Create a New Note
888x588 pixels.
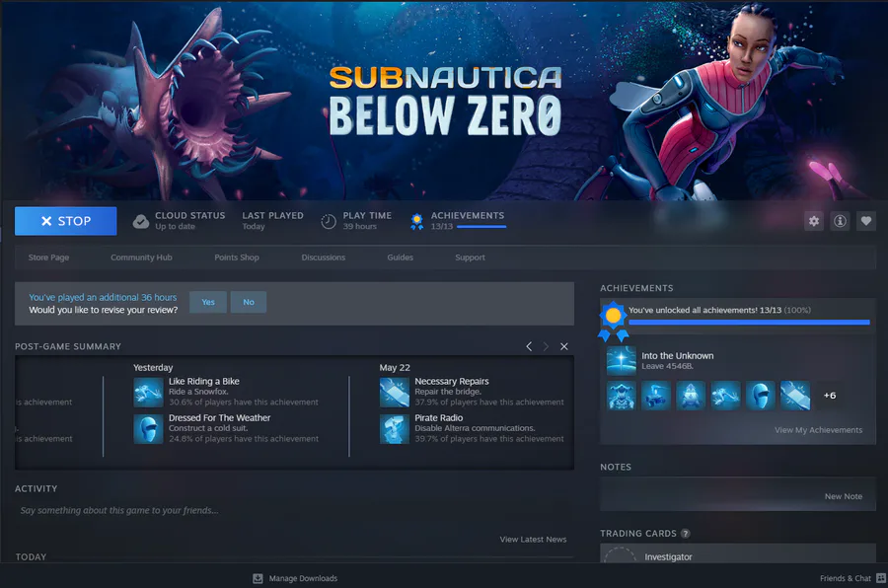tap(844, 496)
